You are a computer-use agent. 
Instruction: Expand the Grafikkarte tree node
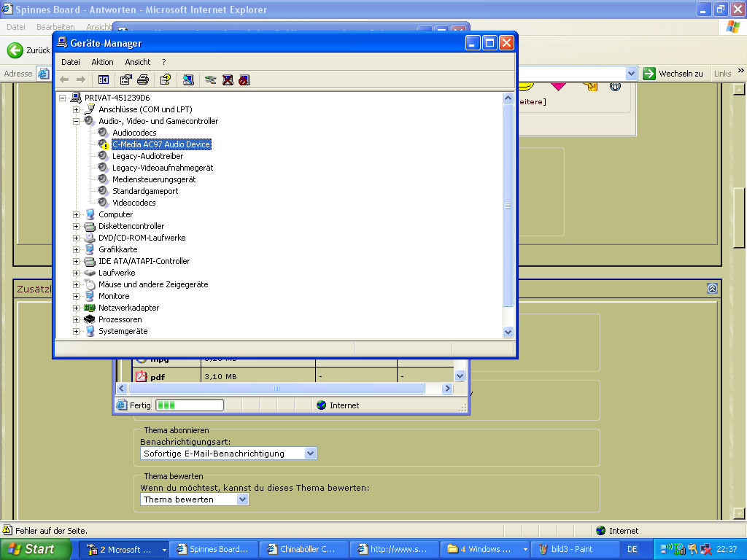[77, 249]
